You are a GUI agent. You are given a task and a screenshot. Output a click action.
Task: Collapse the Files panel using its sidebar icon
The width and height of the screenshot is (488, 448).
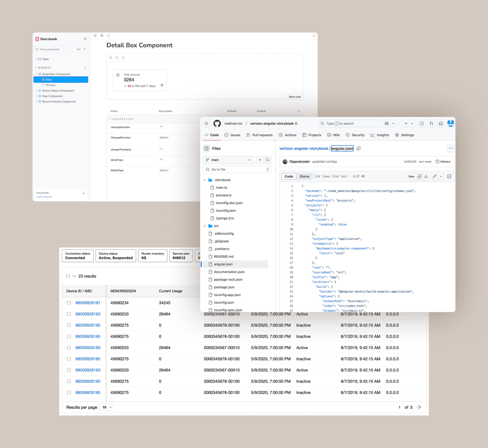tap(206, 148)
